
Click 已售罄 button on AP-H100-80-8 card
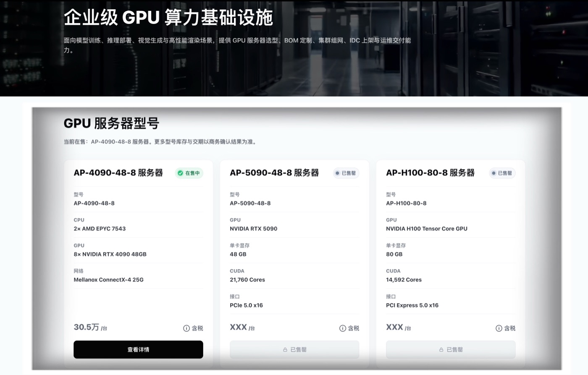point(451,349)
